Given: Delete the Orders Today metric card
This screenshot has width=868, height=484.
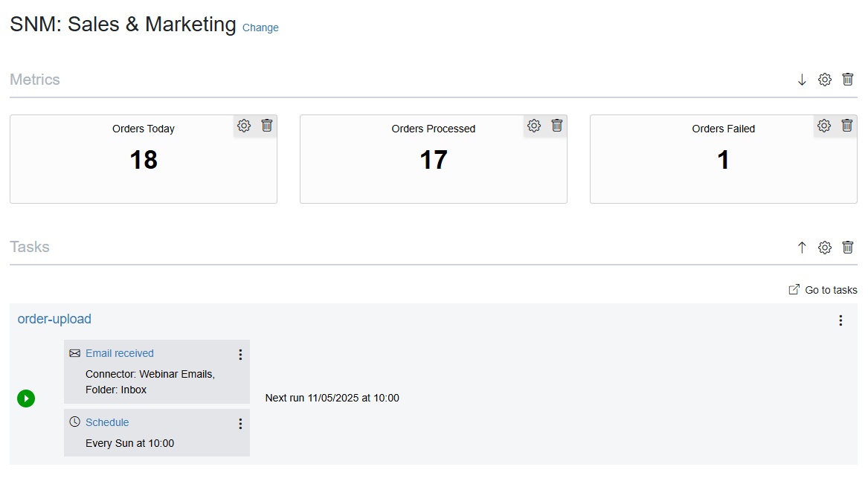Looking at the screenshot, I should coord(267,126).
